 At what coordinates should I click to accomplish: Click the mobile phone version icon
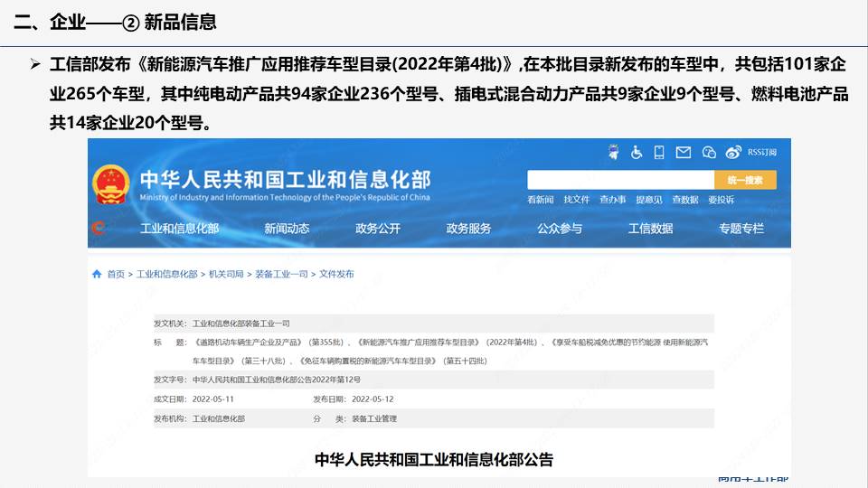tap(659, 152)
